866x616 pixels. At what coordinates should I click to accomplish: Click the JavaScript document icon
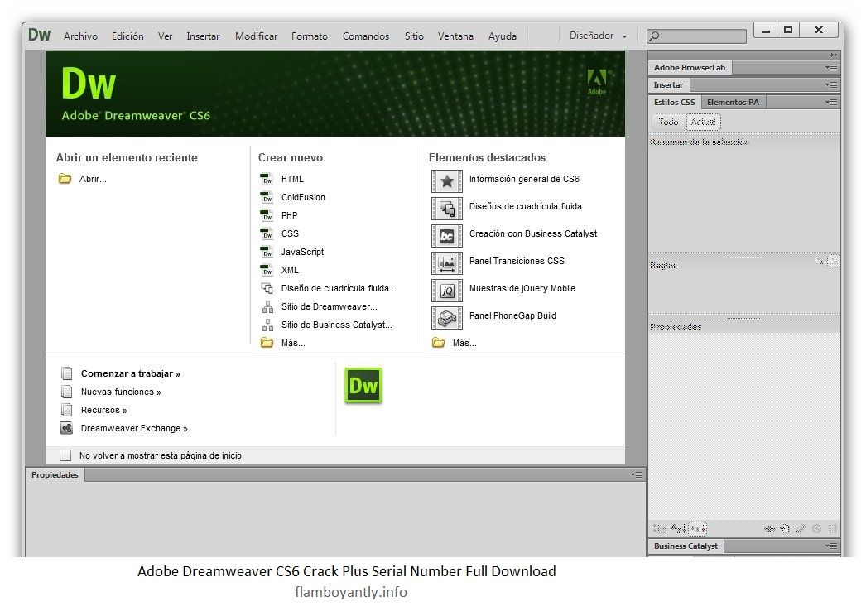click(267, 252)
